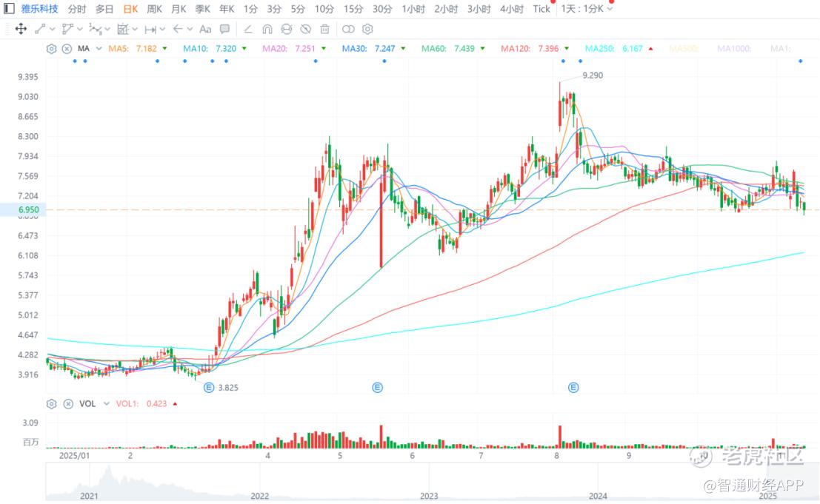Select the 1分 minute interval
820x504 pixels.
pos(250,9)
